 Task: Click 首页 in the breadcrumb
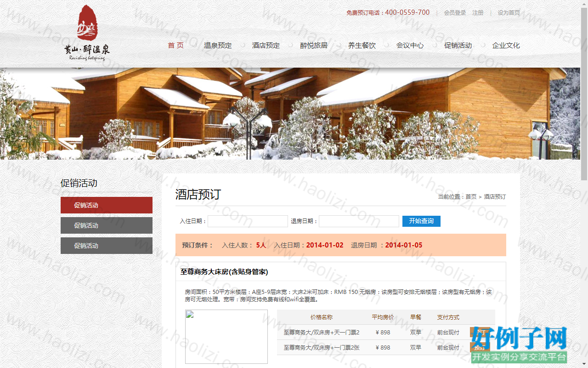click(x=471, y=197)
